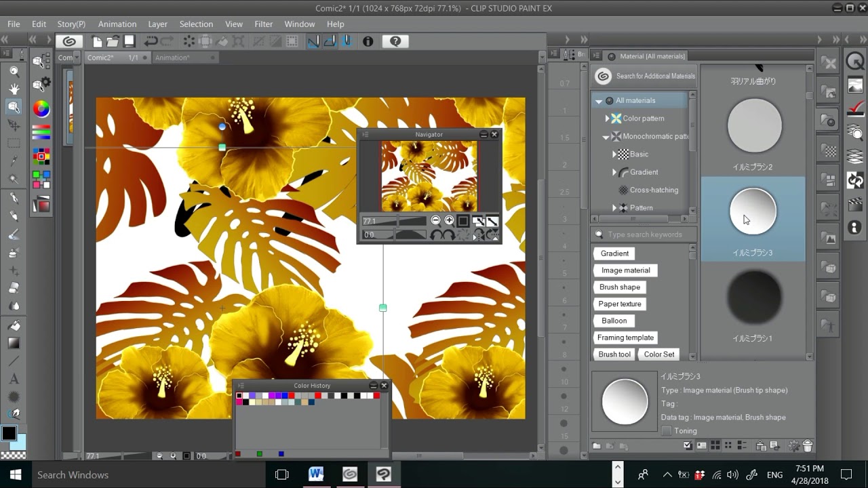
Task: Toggle snap to ruler in command bar
Action: coord(313,41)
